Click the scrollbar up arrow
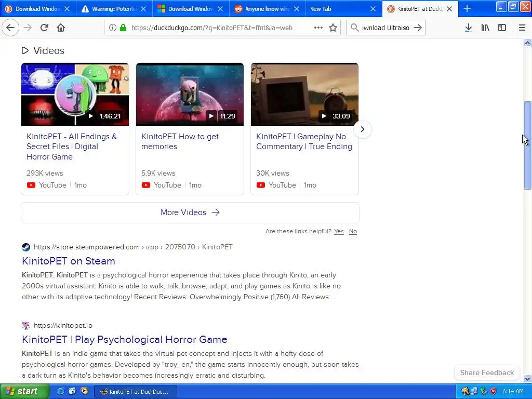Image resolution: width=532 pixels, height=399 pixels. [x=527, y=43]
